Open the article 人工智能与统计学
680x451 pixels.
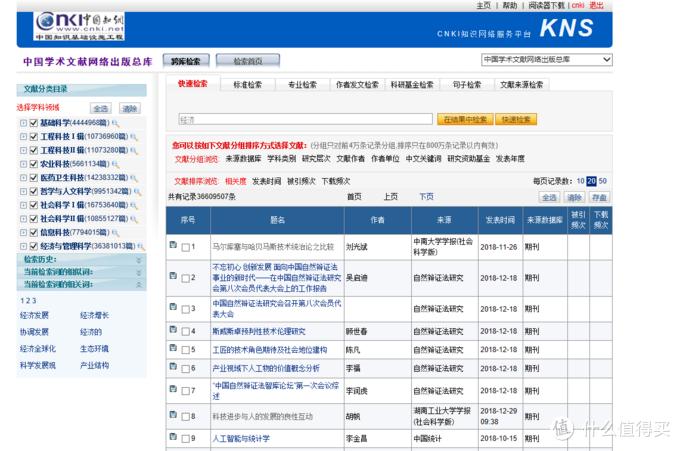click(241, 438)
